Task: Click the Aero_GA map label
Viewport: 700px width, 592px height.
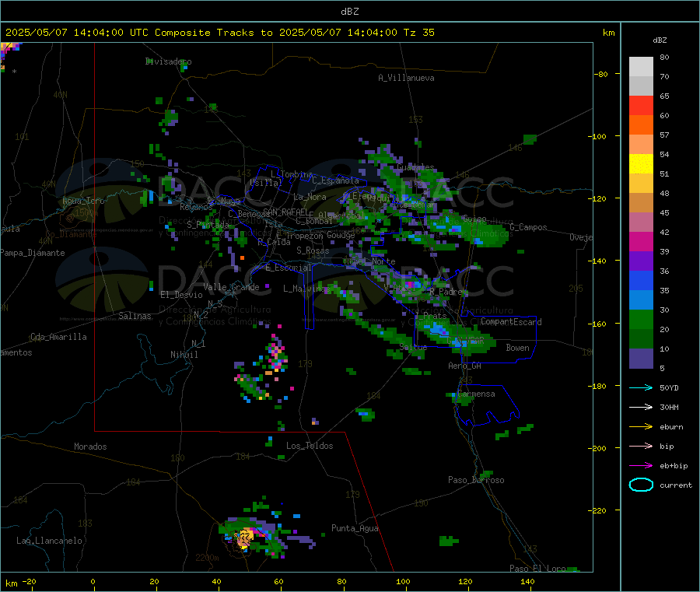Action: (465, 366)
